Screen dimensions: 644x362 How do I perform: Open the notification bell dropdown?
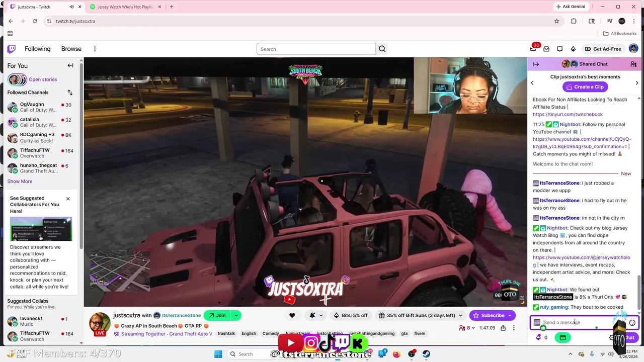pos(315,316)
